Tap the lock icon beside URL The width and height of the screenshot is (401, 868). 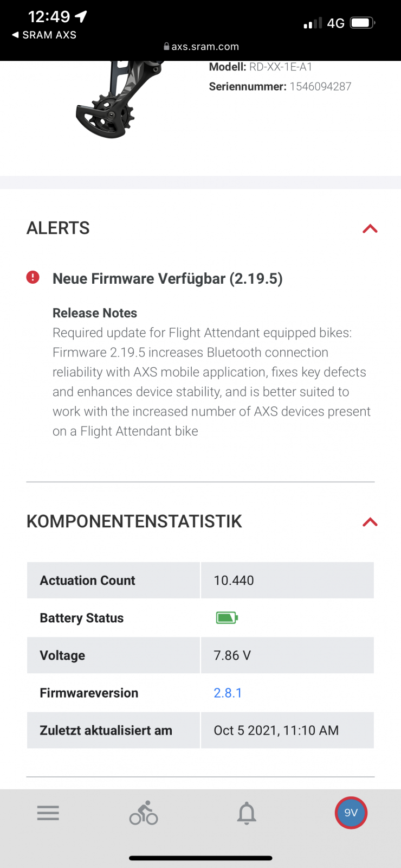(x=167, y=47)
